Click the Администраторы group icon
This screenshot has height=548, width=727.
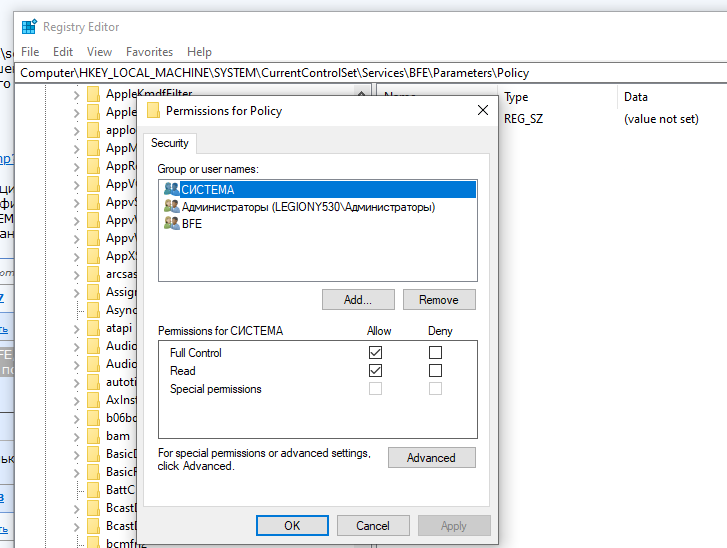[x=171, y=206]
